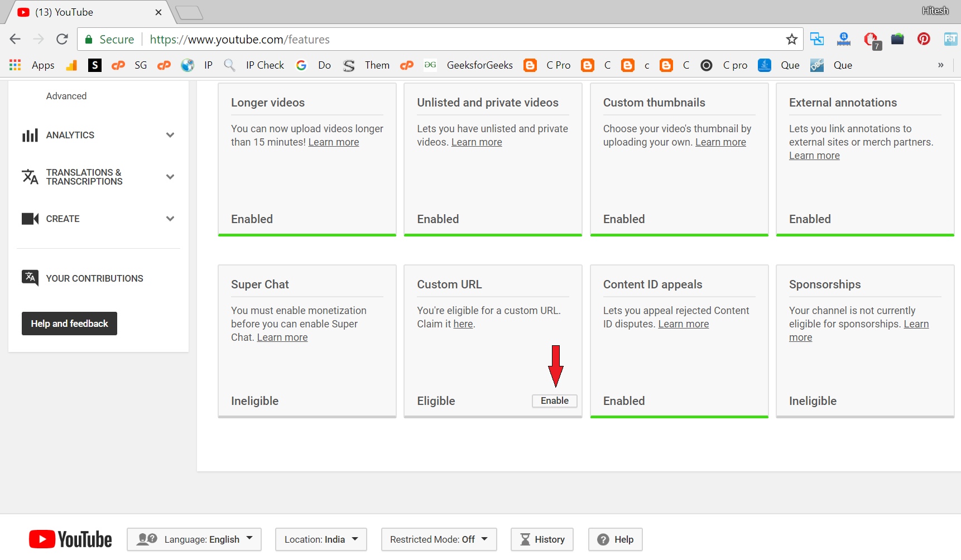Open the 'C pro' bookmark with circle icon
This screenshot has height=560, width=961.
pos(724,65)
